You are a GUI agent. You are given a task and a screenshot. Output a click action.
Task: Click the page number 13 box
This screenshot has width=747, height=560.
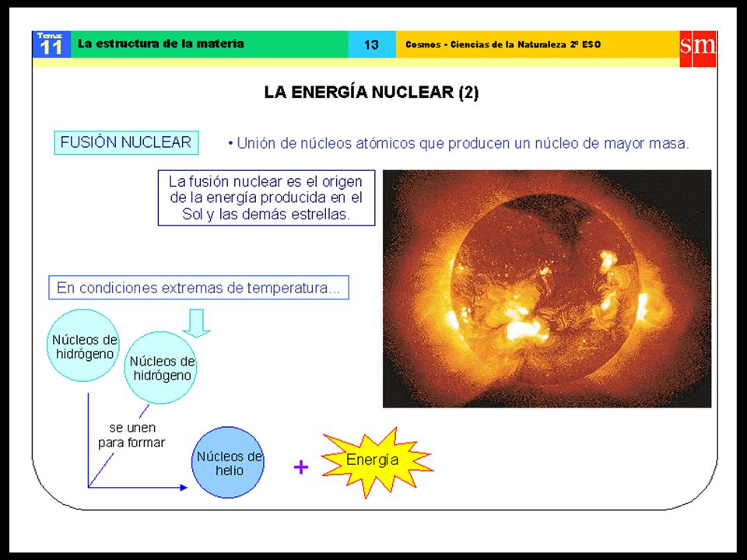pyautogui.click(x=372, y=44)
